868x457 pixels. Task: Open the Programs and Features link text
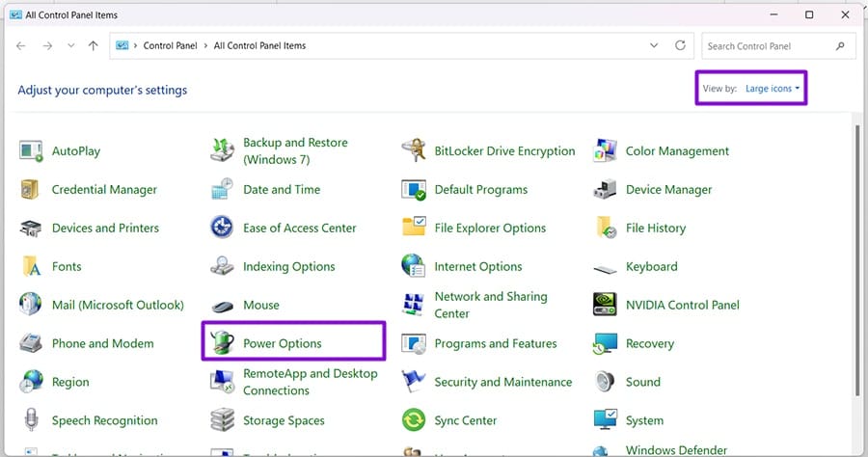(x=496, y=343)
